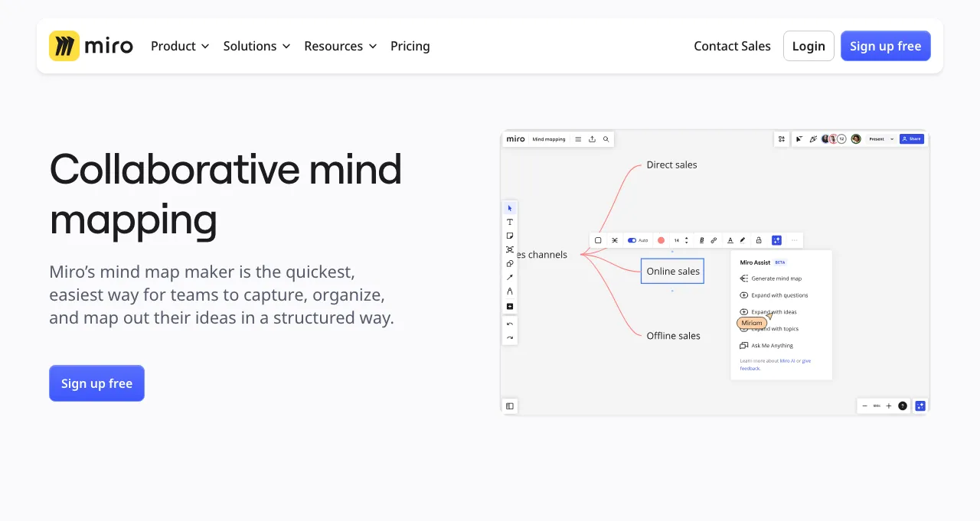
Task: Click the font size 14 stepper arrows
Action: coord(686,240)
